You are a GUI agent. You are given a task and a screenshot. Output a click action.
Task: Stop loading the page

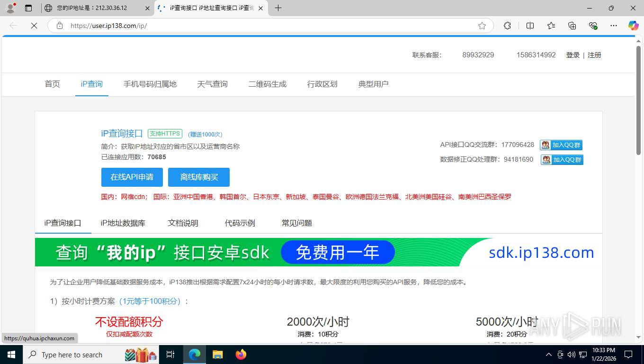[34, 26]
